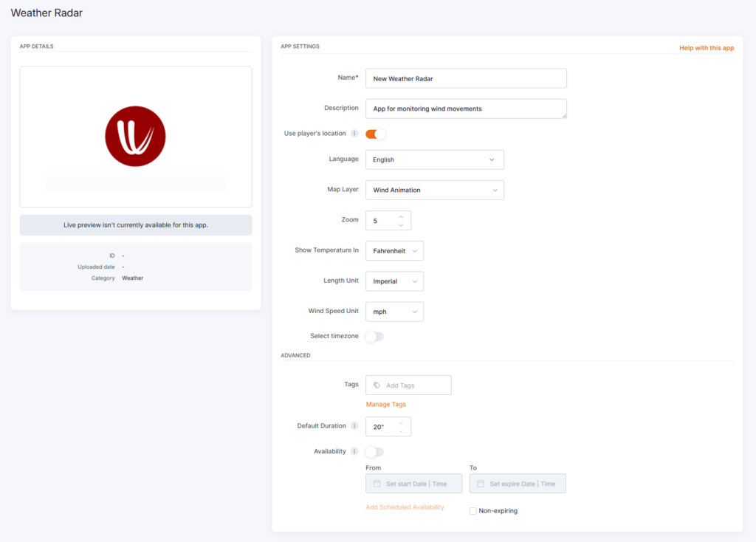
Task: Click the info icon beside Availability
Action: pyautogui.click(x=354, y=452)
